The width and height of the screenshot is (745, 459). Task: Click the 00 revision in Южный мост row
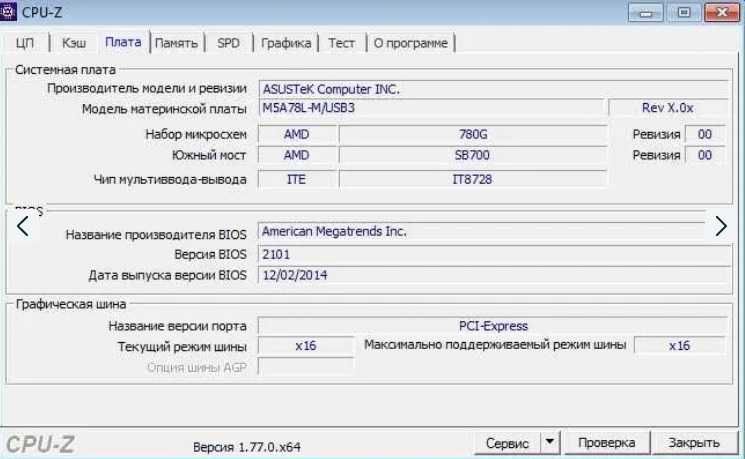[705, 155]
